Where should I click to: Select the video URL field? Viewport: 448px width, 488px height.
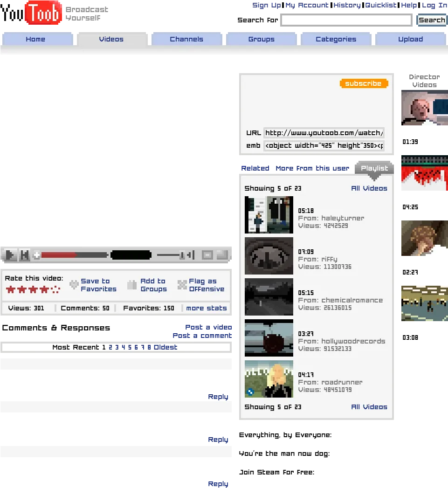click(324, 133)
